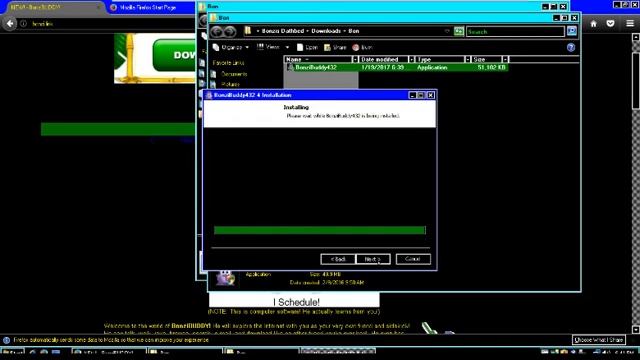Click the installer taskbar button
Viewport: 640px width, 360px height.
point(338,352)
